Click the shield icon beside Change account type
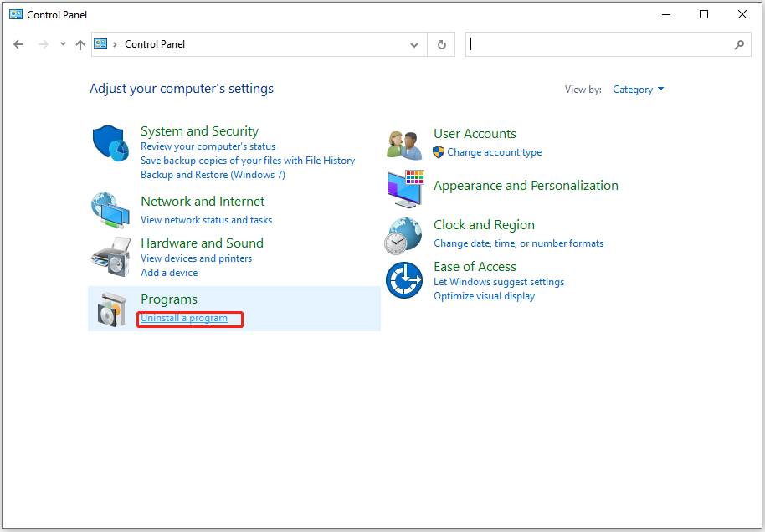The width and height of the screenshot is (765, 532). [x=439, y=152]
